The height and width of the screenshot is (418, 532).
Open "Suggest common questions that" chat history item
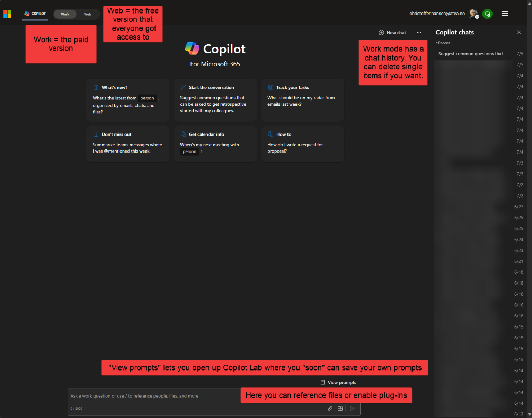470,54
